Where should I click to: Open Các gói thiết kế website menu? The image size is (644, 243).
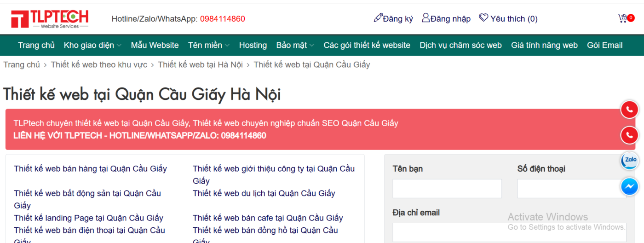pyautogui.click(x=367, y=45)
